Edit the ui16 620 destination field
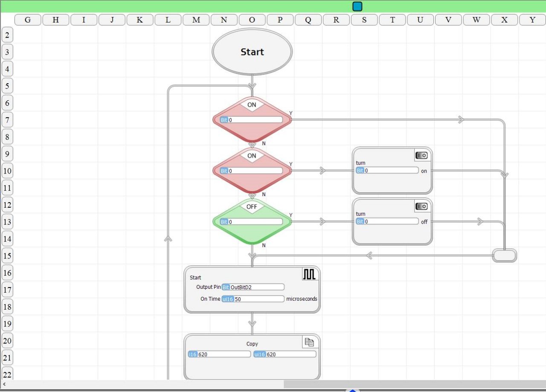This screenshot has width=546, height=392. pos(285,354)
